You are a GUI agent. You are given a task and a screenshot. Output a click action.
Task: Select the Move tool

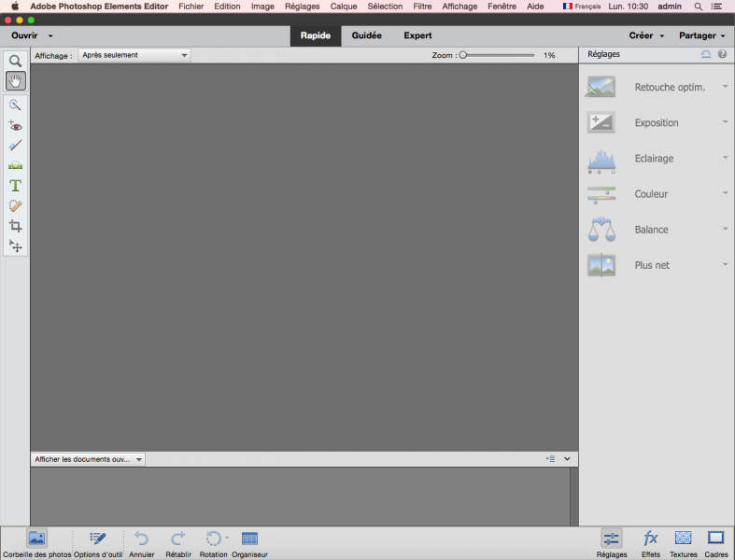coord(15,246)
